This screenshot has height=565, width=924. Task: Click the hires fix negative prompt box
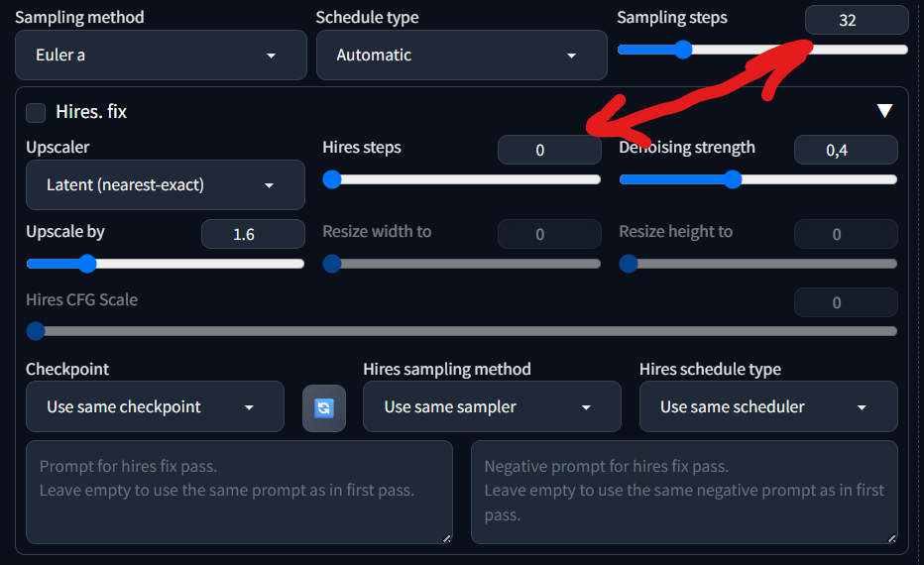[684, 492]
